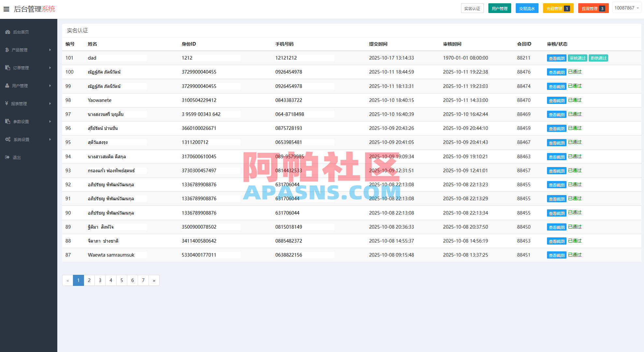The height and width of the screenshot is (352, 644).
Task: Switch to 交易流水 management
Action: tap(527, 8)
